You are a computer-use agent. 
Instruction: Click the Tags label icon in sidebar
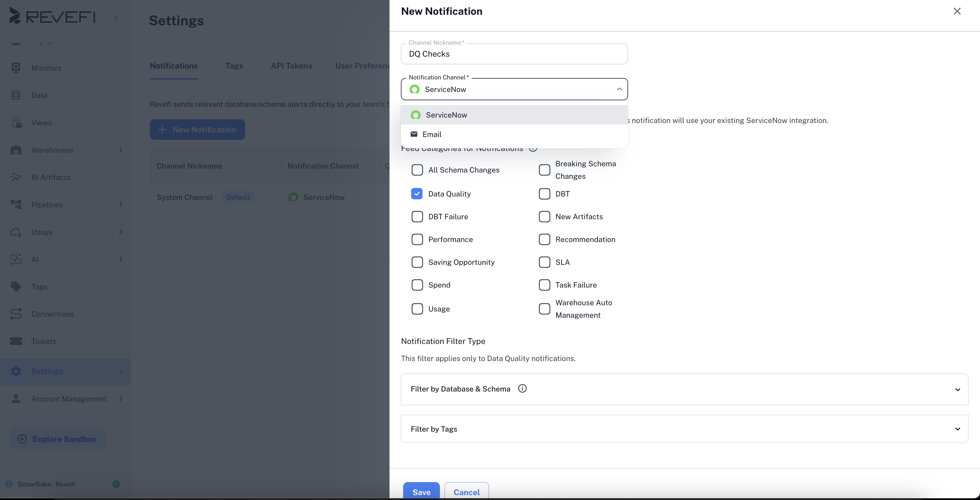16,286
